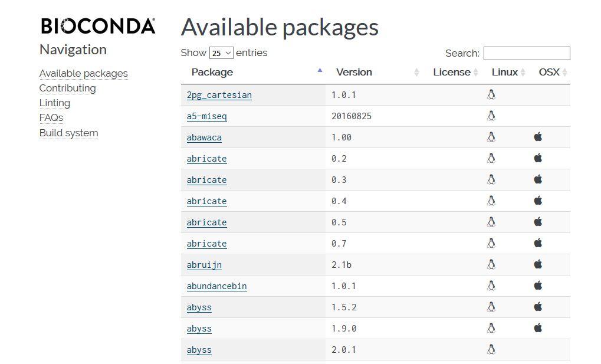This screenshot has width=601, height=364.
Task: Sort the table by Package column
Action: (212, 72)
